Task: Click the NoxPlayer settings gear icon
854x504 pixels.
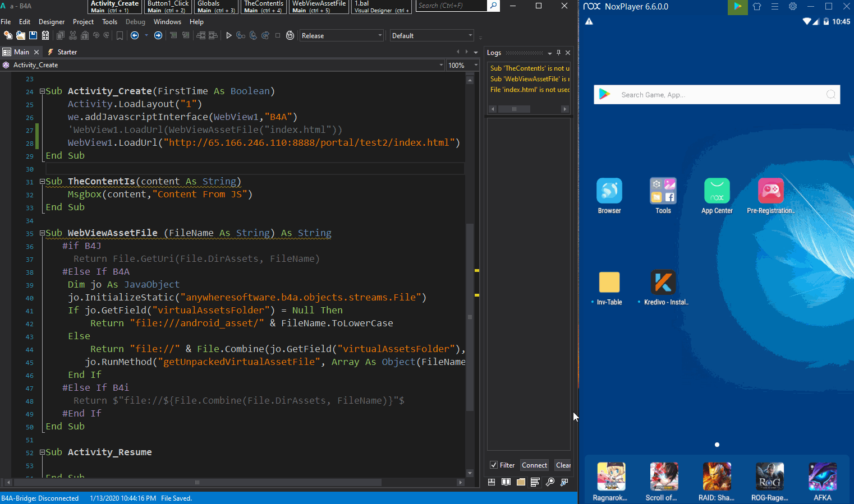Action: pyautogui.click(x=792, y=7)
